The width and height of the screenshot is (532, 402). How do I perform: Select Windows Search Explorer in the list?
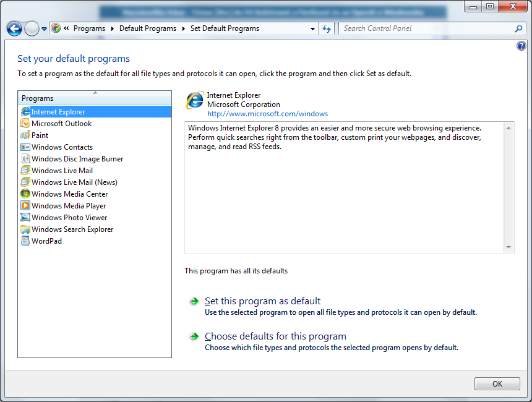point(72,229)
